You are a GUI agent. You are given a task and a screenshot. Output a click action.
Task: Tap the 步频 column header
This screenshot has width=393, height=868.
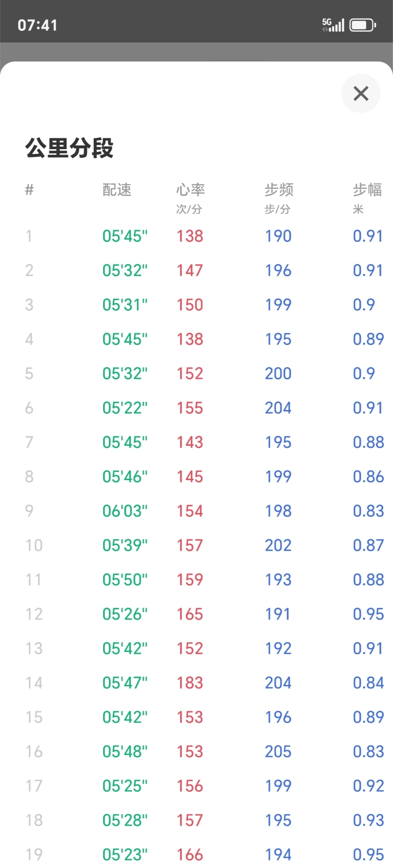tap(279, 190)
